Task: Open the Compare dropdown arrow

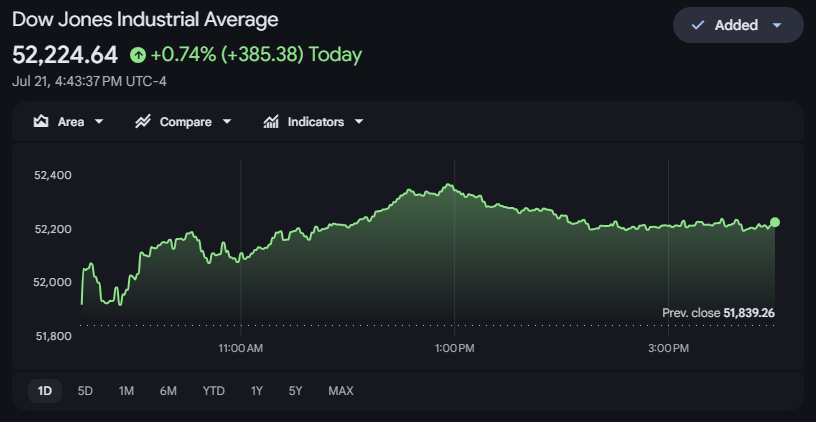Action: [x=226, y=122]
